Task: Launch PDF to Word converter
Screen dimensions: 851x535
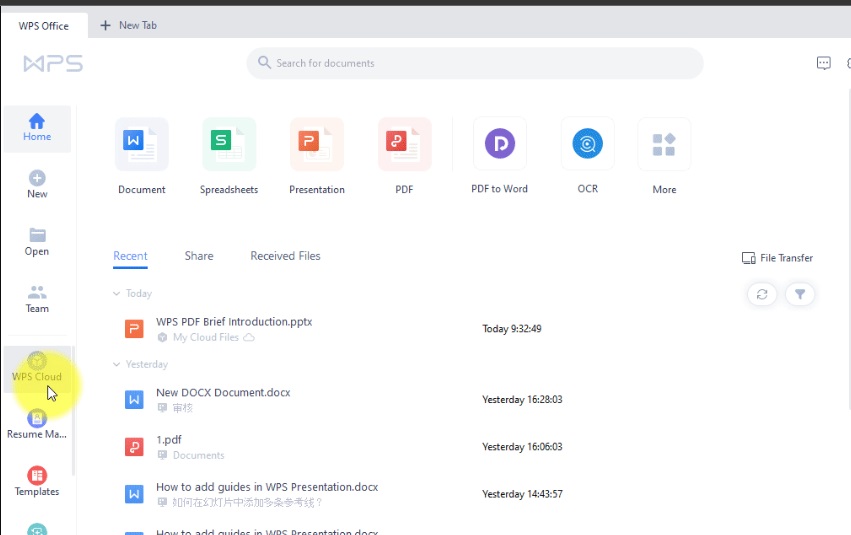Action: point(499,156)
